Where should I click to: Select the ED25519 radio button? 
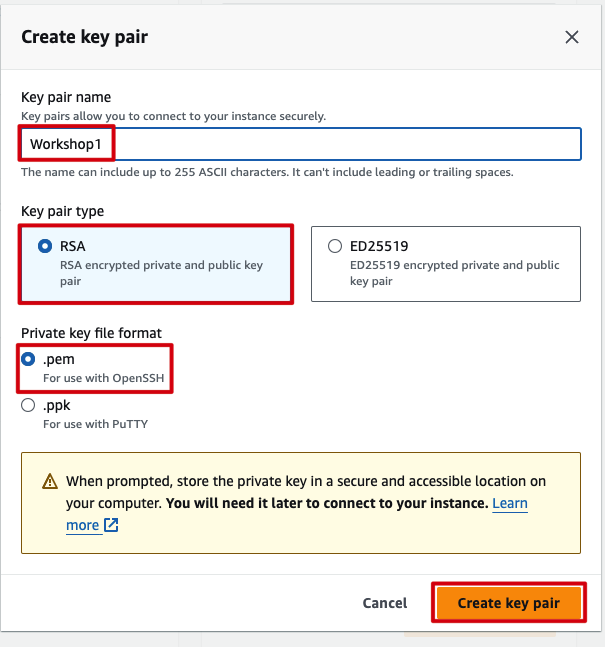[335, 246]
